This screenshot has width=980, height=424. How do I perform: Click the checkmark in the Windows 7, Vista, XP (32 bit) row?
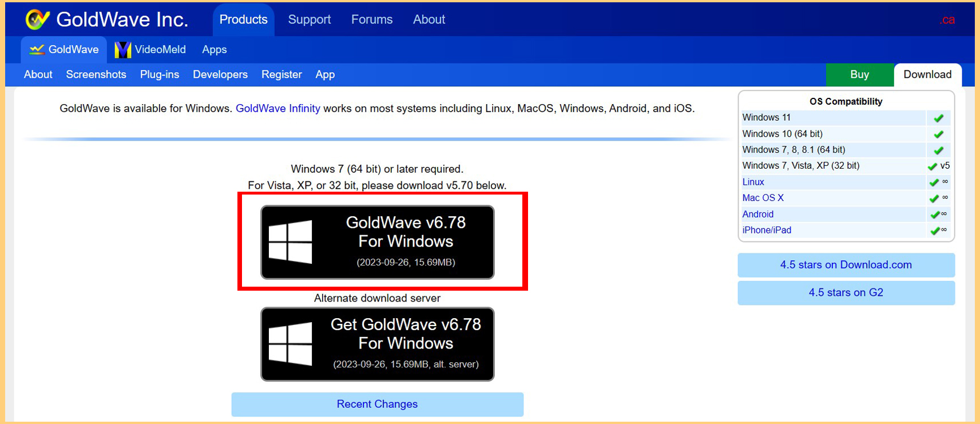(933, 166)
